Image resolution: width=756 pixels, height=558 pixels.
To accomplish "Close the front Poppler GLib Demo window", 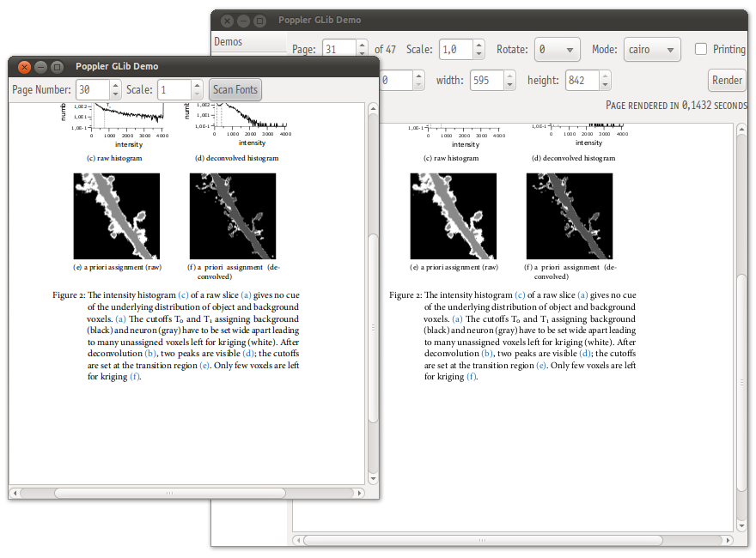I will (x=24, y=67).
